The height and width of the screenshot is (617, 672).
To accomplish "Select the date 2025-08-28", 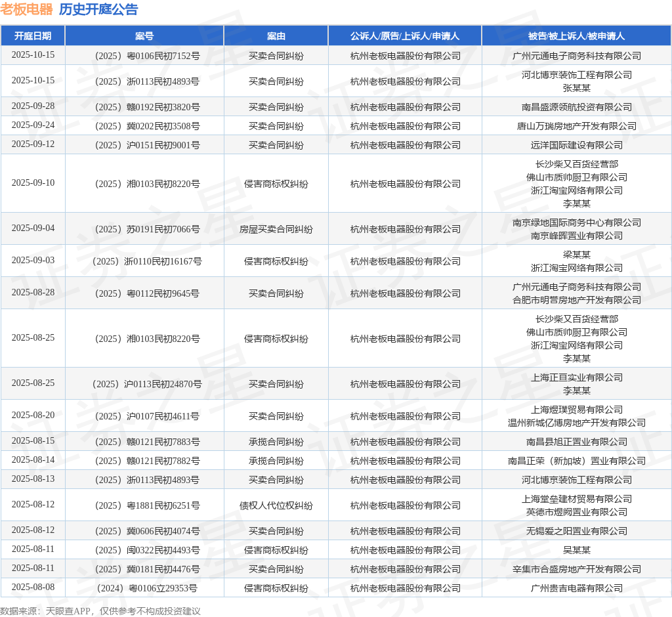I will pyautogui.click(x=33, y=293).
